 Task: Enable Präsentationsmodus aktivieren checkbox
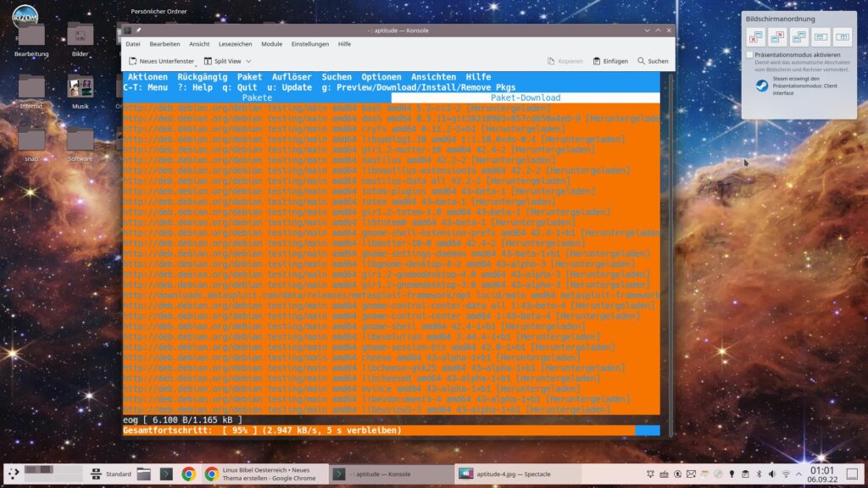coord(749,55)
